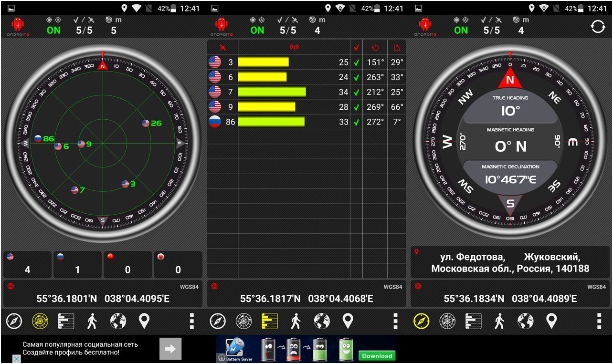Select the highlighted yellow compass icon
The width and height of the screenshot is (613, 364).
[422, 322]
